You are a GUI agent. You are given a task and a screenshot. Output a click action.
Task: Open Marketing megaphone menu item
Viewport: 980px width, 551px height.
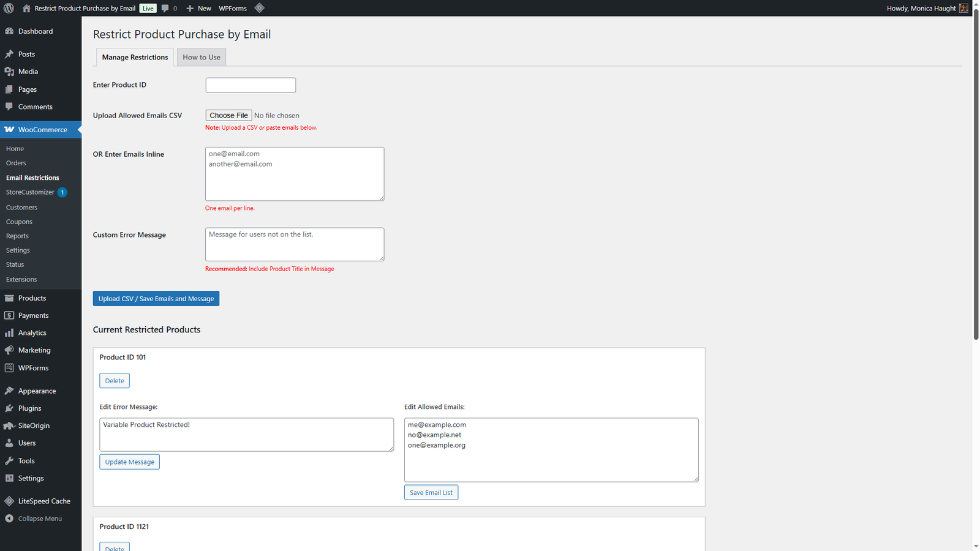(x=9, y=350)
